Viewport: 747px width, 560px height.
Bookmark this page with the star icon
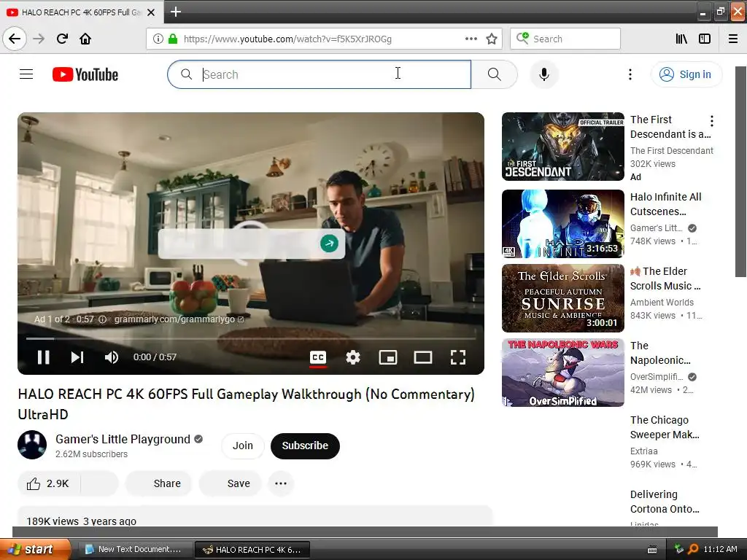[491, 39]
